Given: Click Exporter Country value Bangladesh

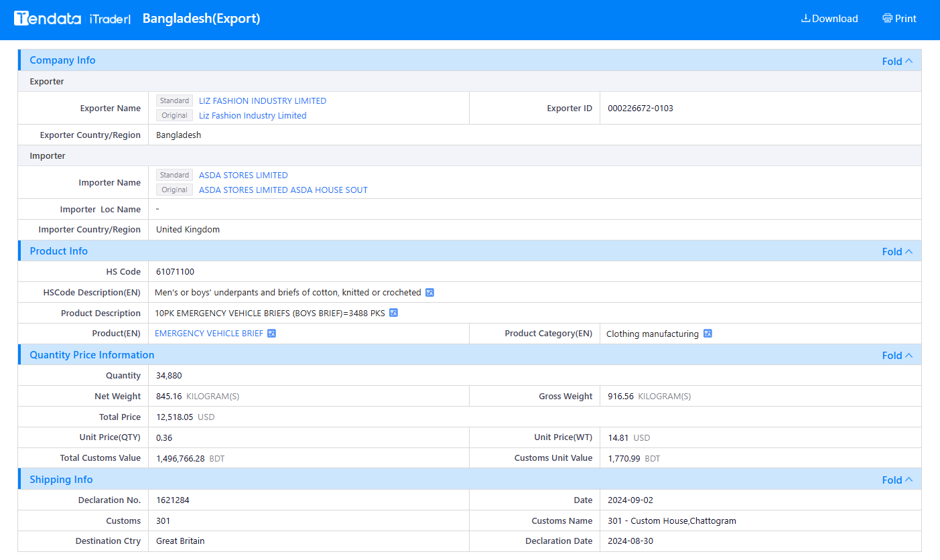Looking at the screenshot, I should (178, 135).
